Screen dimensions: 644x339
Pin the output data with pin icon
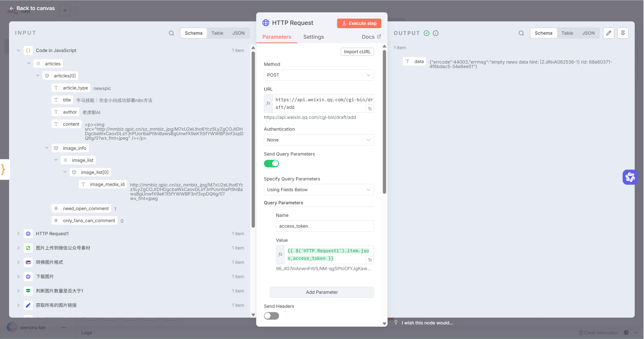pyautogui.click(x=623, y=33)
